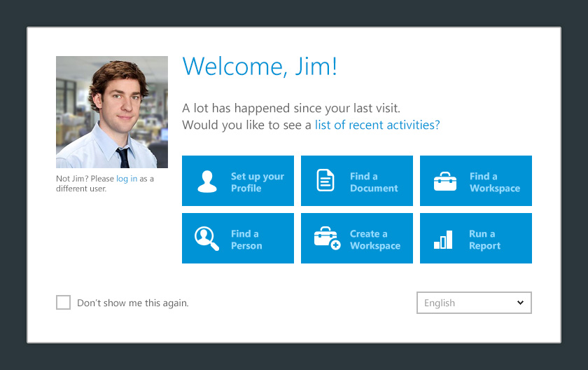The height and width of the screenshot is (370, 588).
Task: Choose the Find a Person tile
Action: pyautogui.click(x=238, y=238)
